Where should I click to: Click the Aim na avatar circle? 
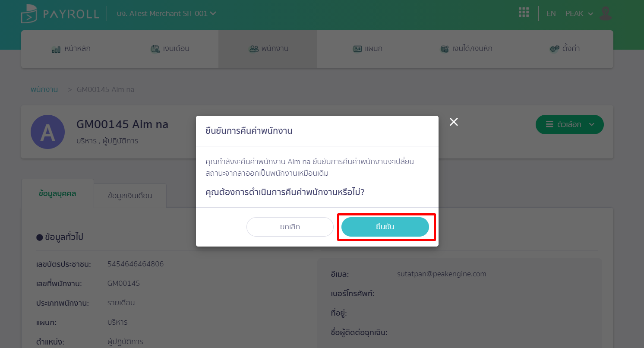pos(47,132)
